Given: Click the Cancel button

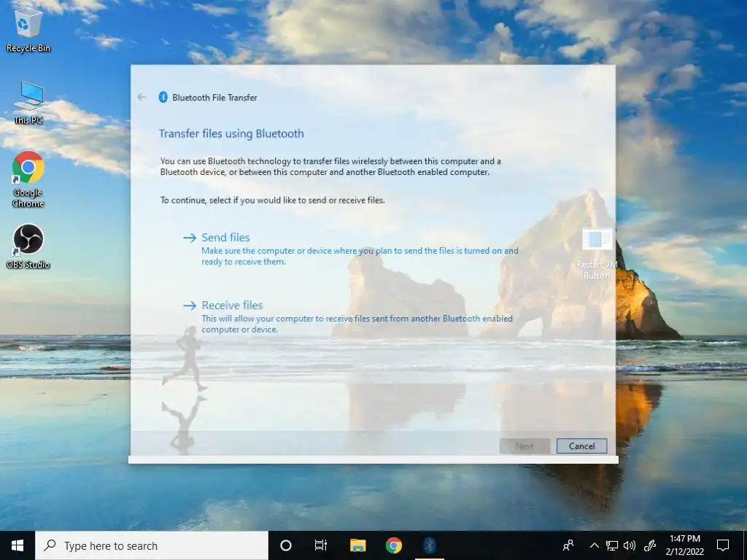Looking at the screenshot, I should (581, 446).
